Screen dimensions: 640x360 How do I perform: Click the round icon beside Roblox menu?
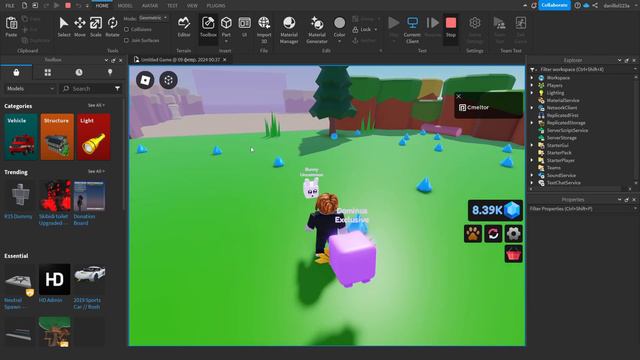click(168, 80)
